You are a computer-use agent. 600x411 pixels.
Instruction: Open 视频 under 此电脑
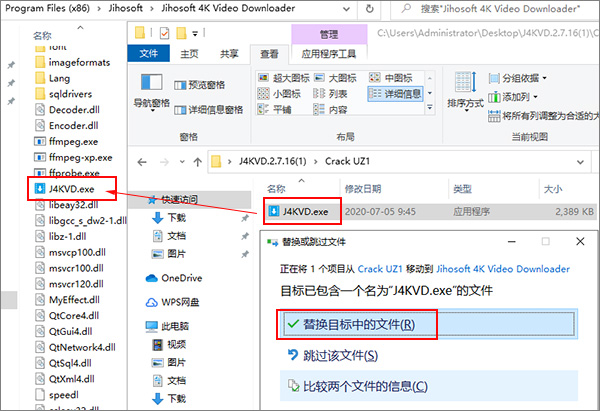click(x=169, y=344)
